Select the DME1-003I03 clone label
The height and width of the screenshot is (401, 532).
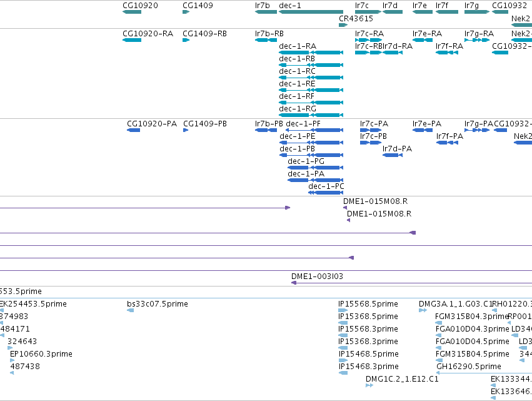click(x=317, y=277)
